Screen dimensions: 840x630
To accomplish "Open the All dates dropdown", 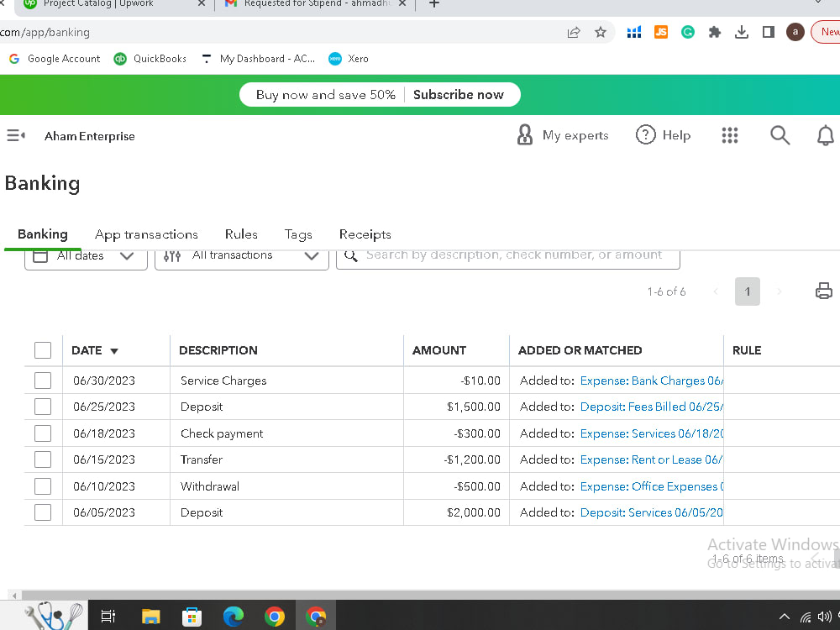I will [x=126, y=255].
